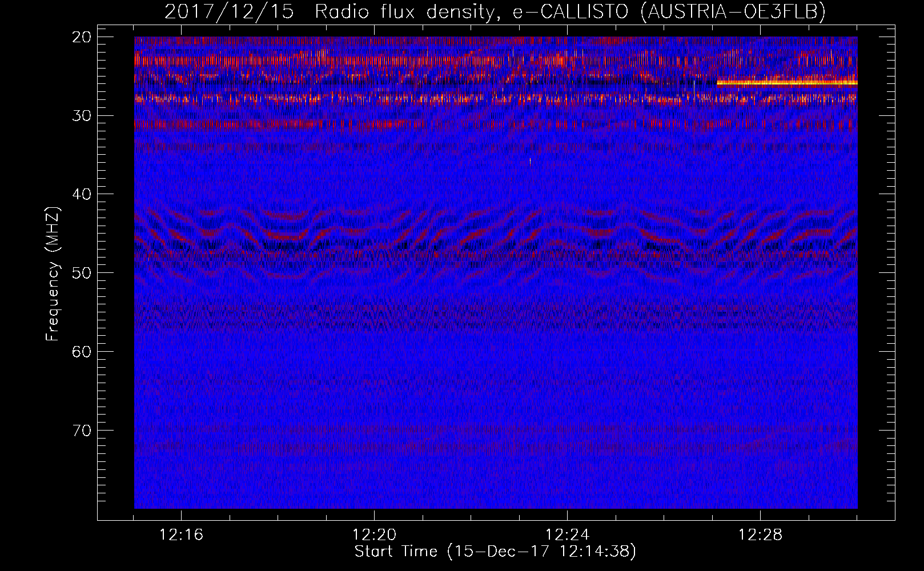
Task: Click the frequency tick label '40'
Action: (82, 194)
